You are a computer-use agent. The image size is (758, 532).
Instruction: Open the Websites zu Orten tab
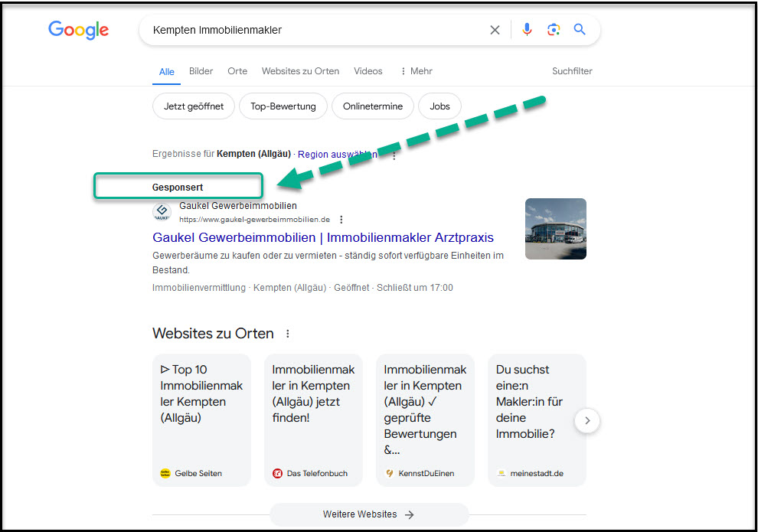point(300,71)
